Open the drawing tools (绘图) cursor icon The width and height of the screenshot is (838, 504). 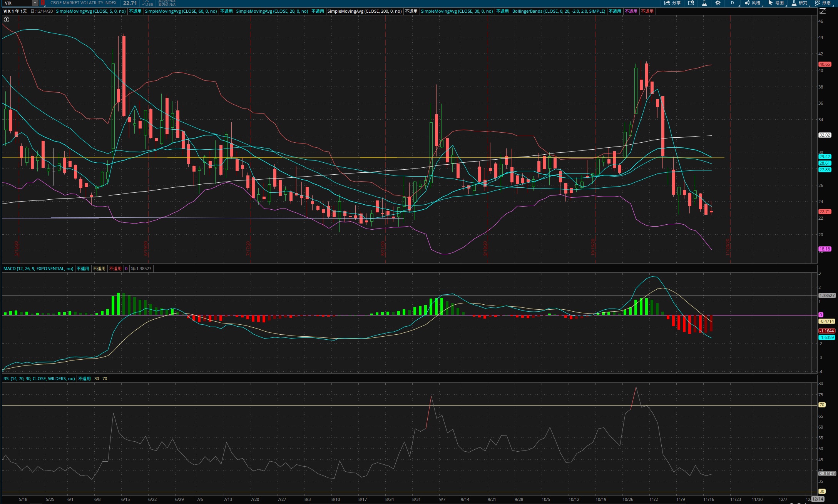[776, 3]
